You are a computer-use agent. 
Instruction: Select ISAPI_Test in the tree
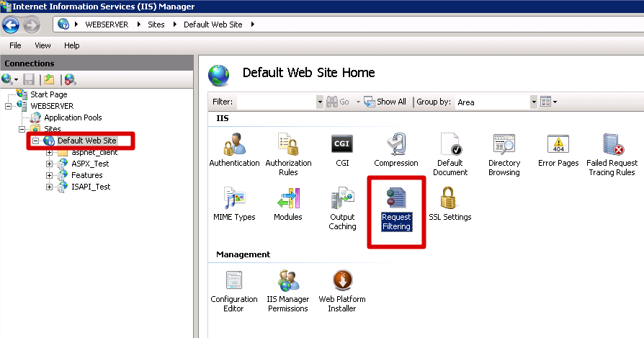[91, 187]
